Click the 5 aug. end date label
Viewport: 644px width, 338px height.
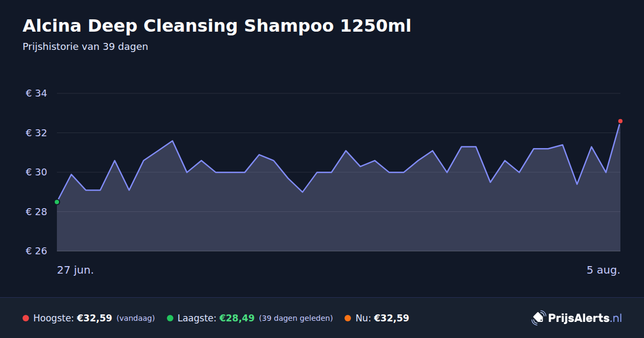coord(603,270)
